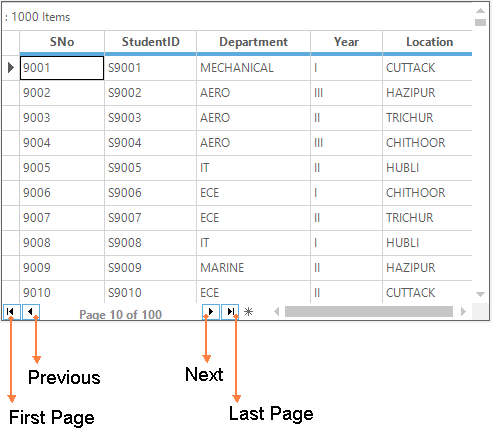Select the cell containing S9005
The image size is (492, 443).
(151, 168)
